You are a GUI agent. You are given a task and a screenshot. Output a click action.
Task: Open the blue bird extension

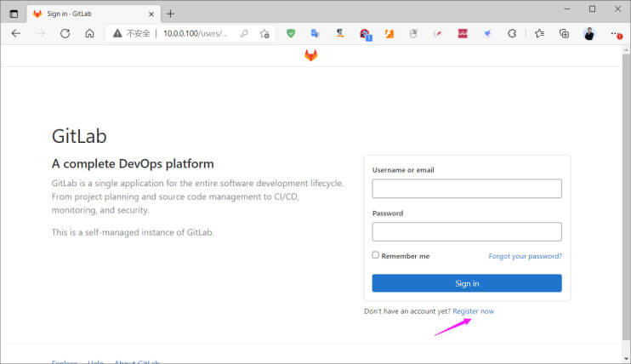(x=487, y=34)
